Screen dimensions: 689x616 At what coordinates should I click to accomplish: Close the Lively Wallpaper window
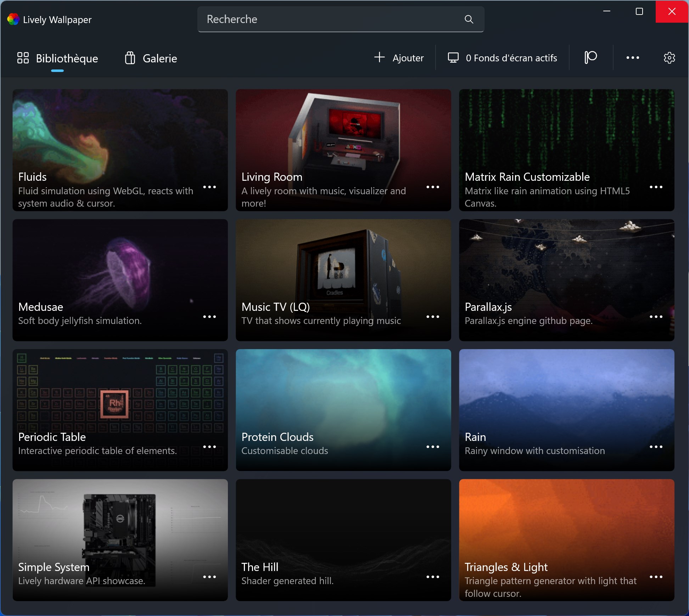[672, 11]
